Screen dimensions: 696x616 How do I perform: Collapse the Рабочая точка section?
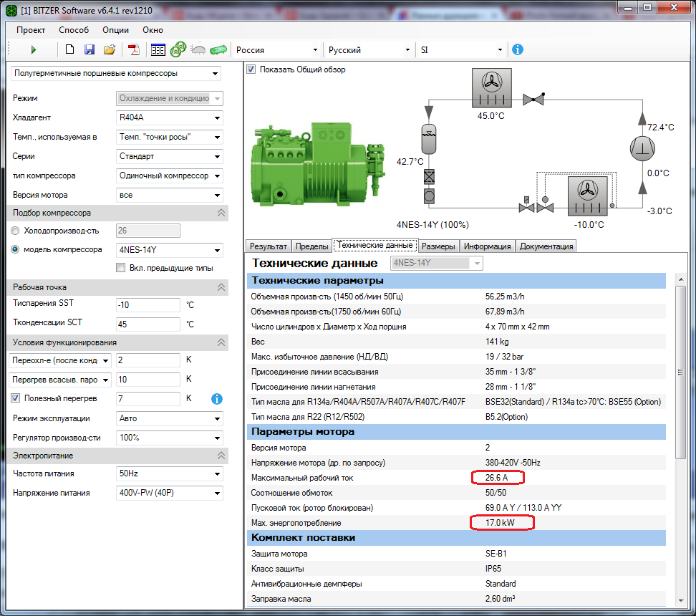point(221,287)
